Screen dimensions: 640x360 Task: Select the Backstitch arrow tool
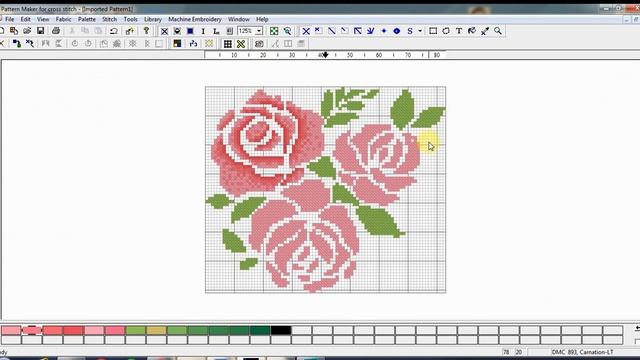(x=358, y=31)
